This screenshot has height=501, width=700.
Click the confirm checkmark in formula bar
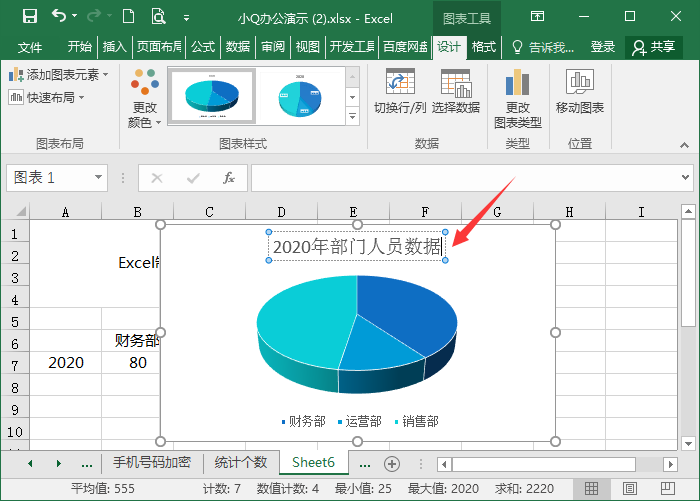193,178
